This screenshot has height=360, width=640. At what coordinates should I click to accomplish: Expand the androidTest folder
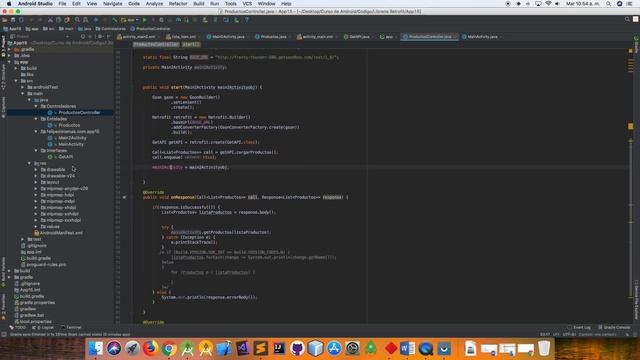tap(23, 87)
